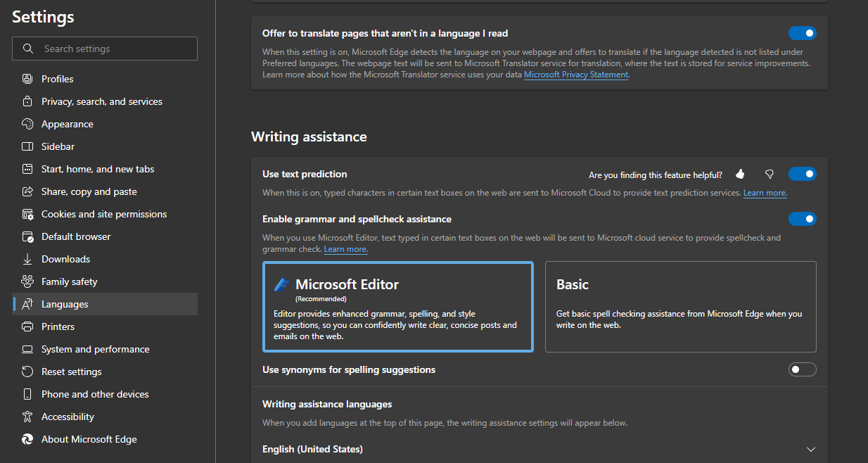
Task: Click the Appearance palette icon
Action: (x=27, y=124)
